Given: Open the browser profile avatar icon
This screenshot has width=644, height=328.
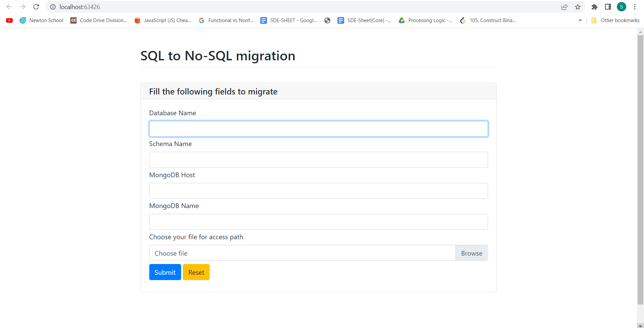Looking at the screenshot, I should point(621,7).
